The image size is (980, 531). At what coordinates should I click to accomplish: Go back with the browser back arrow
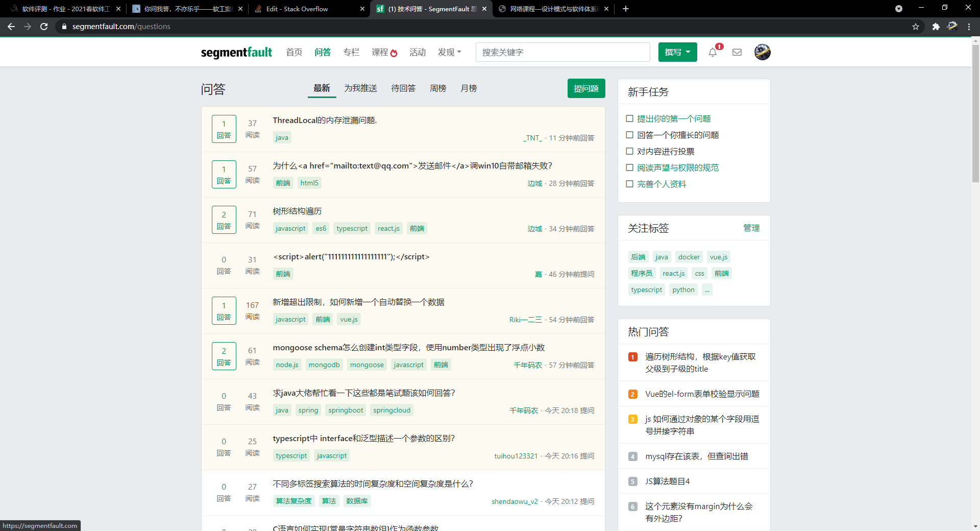(11, 27)
